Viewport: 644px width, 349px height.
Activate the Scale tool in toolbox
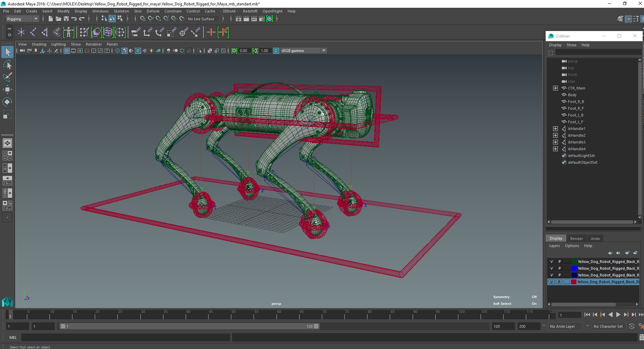coord(7,114)
